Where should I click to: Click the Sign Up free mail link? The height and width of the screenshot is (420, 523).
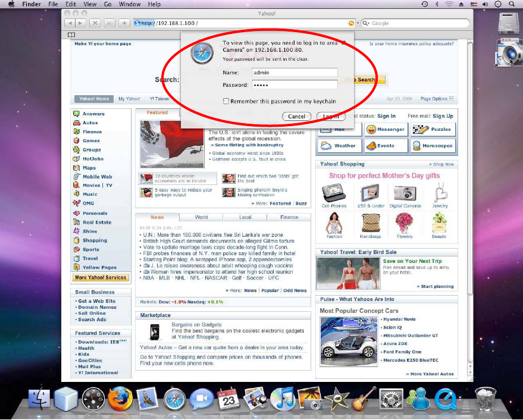[443, 116]
